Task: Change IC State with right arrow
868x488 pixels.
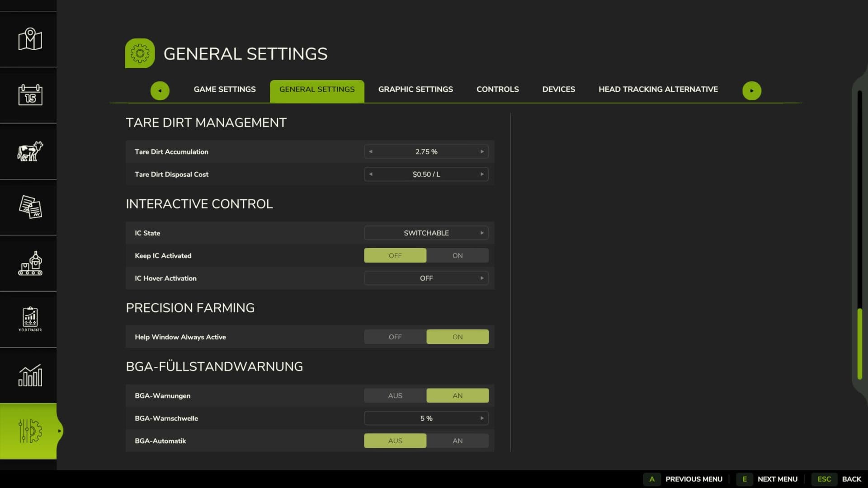Action: (482, 233)
